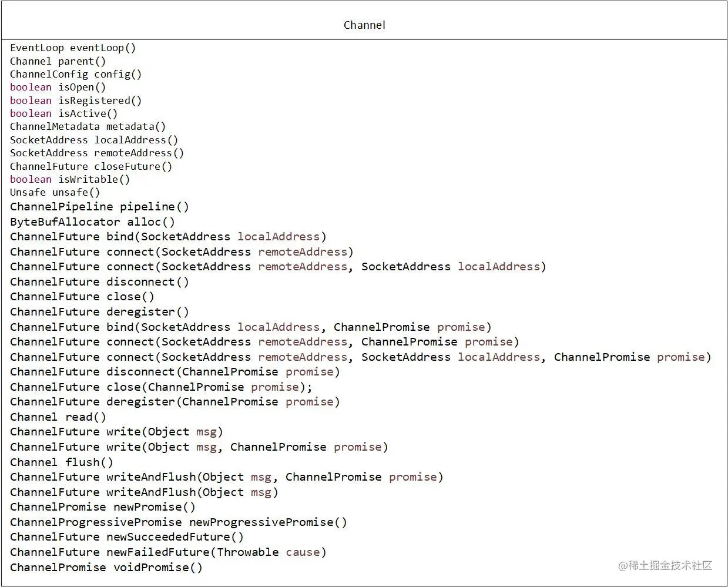Click newFailedFuture(Throwable cause) line
The height and width of the screenshot is (587, 728).
tap(168, 552)
